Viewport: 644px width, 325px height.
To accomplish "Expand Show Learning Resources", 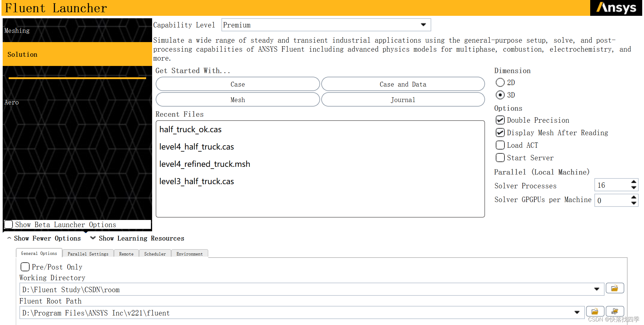I will [x=137, y=238].
